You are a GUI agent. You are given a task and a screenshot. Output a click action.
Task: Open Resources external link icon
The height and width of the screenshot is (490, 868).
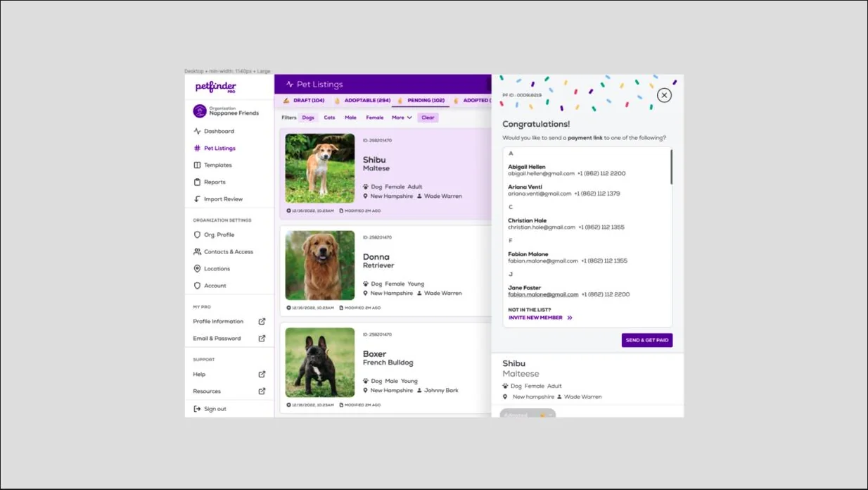tap(262, 391)
